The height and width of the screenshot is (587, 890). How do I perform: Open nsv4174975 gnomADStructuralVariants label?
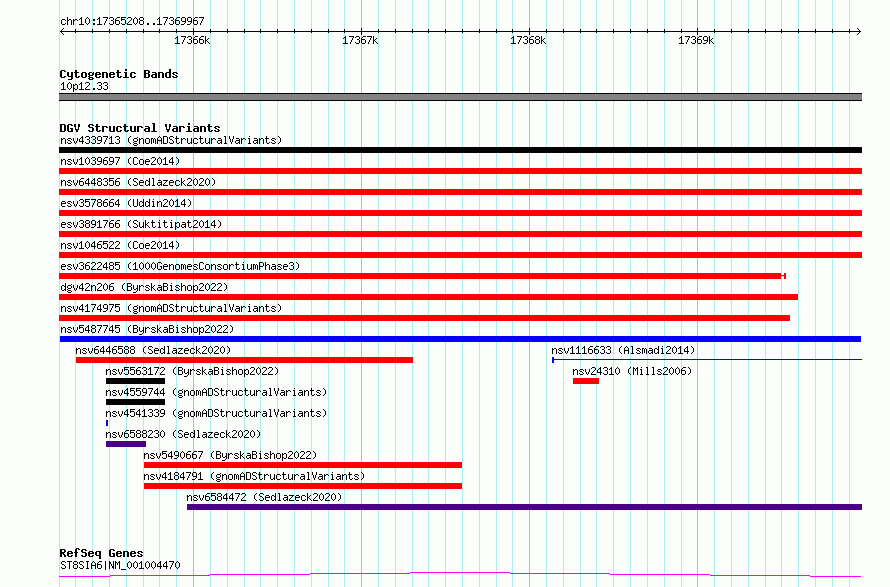(x=171, y=308)
